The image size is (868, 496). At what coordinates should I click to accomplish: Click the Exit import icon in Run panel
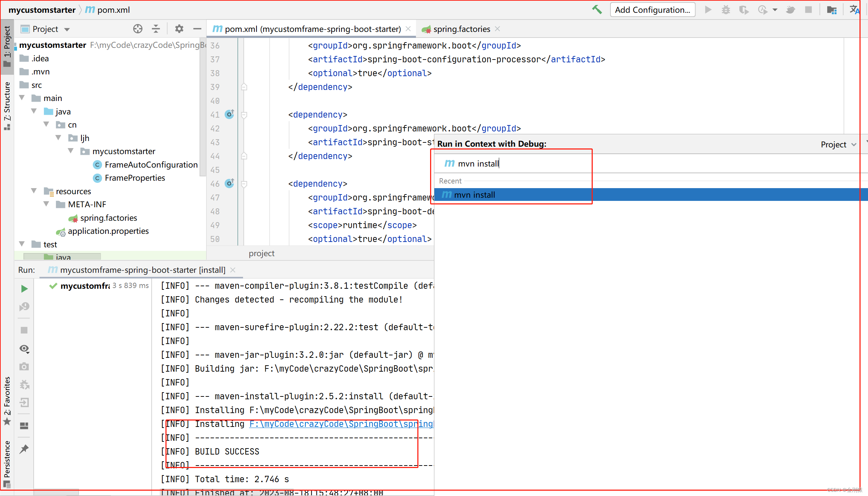click(x=24, y=402)
